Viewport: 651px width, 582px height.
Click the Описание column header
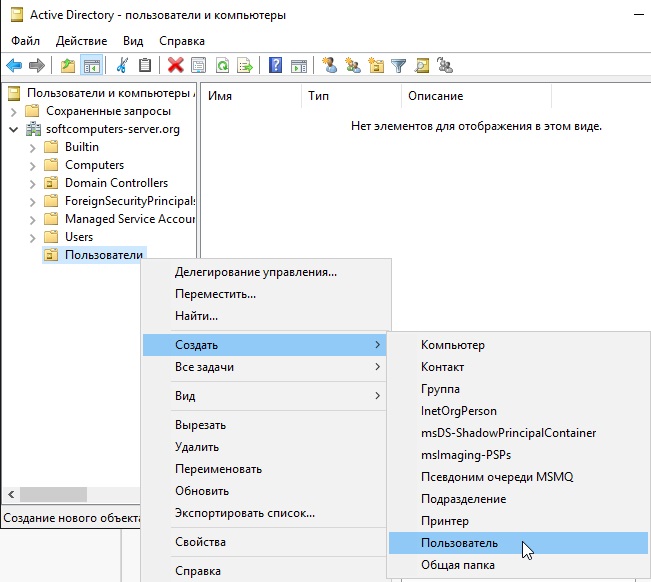point(435,95)
